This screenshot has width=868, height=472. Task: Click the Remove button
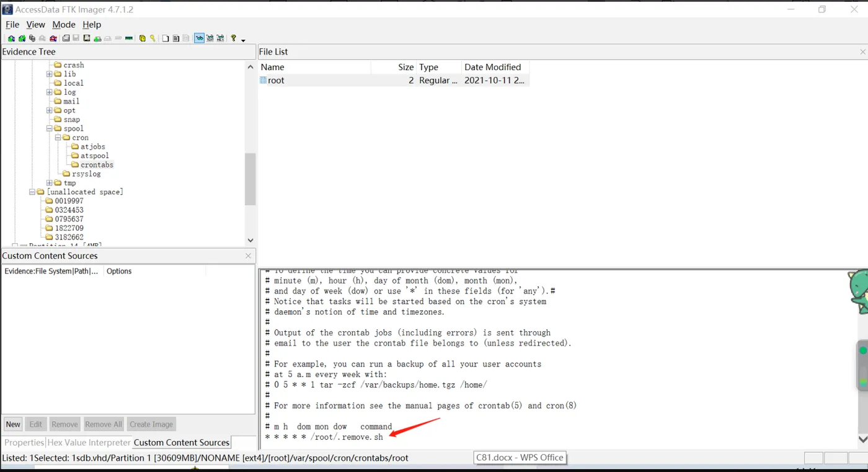pyautogui.click(x=64, y=424)
